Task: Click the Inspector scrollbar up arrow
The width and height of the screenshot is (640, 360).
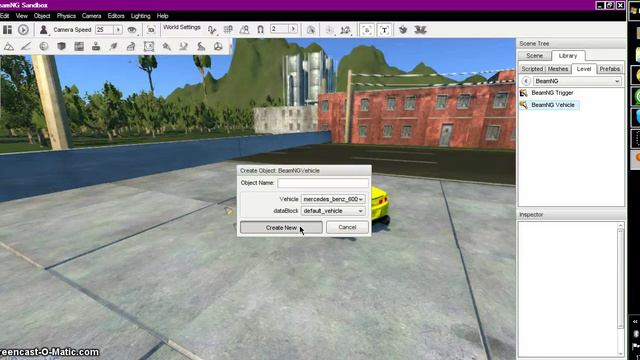Action: 620,225
